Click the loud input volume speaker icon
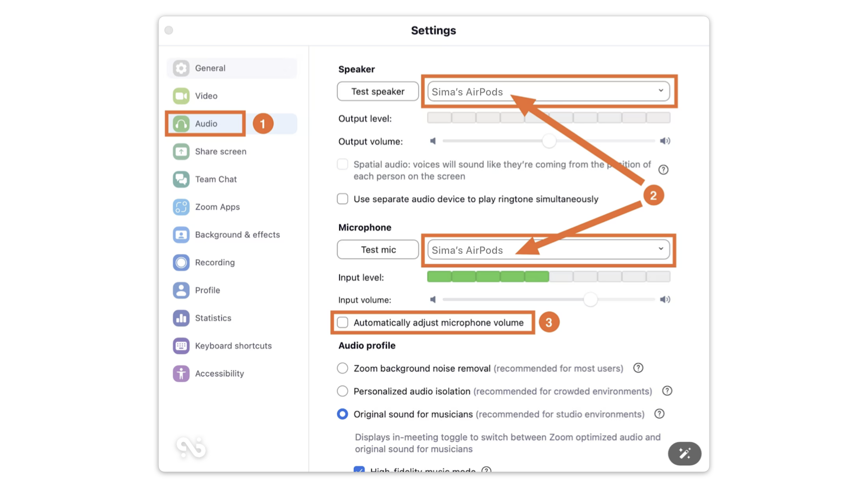 pyautogui.click(x=665, y=299)
